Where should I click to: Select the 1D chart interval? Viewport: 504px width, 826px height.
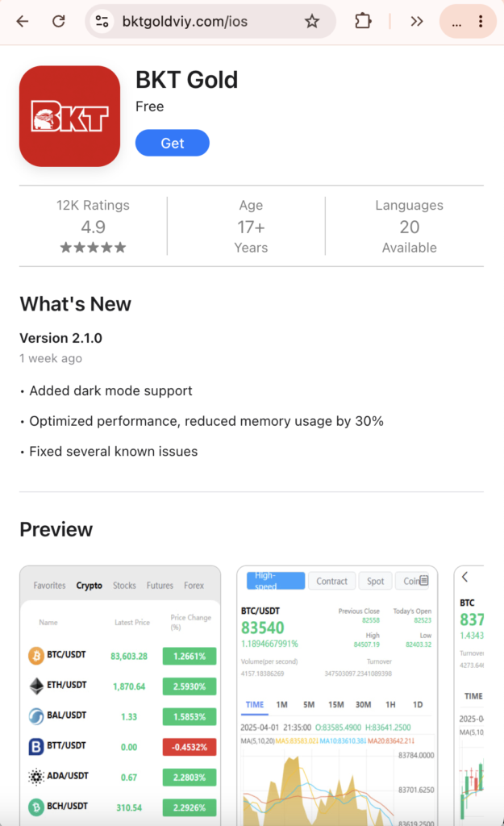418,705
